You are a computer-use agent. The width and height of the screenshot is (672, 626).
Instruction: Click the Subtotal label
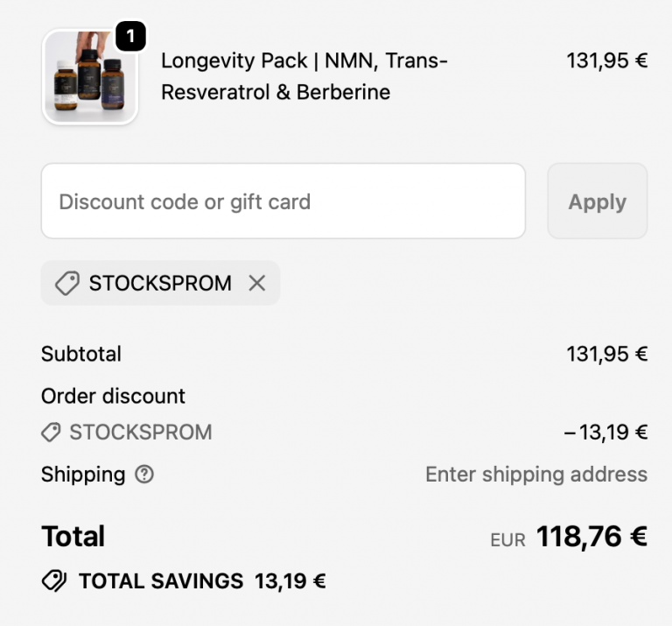pos(81,355)
